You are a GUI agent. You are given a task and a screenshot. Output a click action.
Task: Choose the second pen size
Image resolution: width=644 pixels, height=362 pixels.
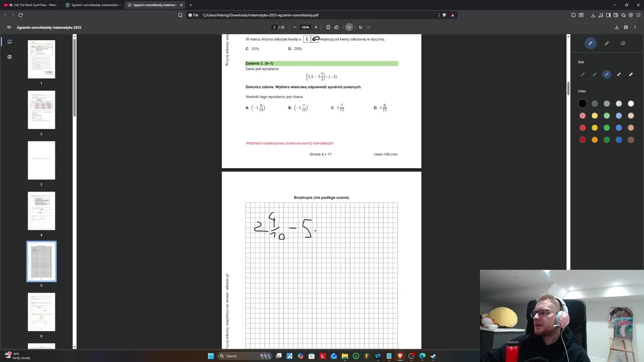(595, 74)
